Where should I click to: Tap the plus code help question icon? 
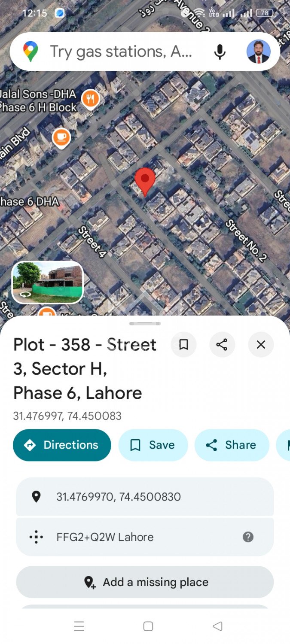(x=248, y=537)
